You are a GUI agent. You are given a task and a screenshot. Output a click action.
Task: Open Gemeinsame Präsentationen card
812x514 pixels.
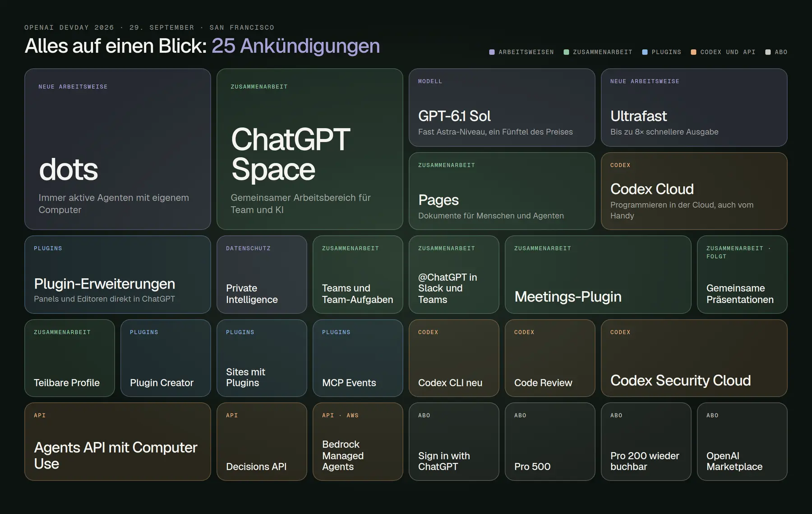click(x=742, y=275)
